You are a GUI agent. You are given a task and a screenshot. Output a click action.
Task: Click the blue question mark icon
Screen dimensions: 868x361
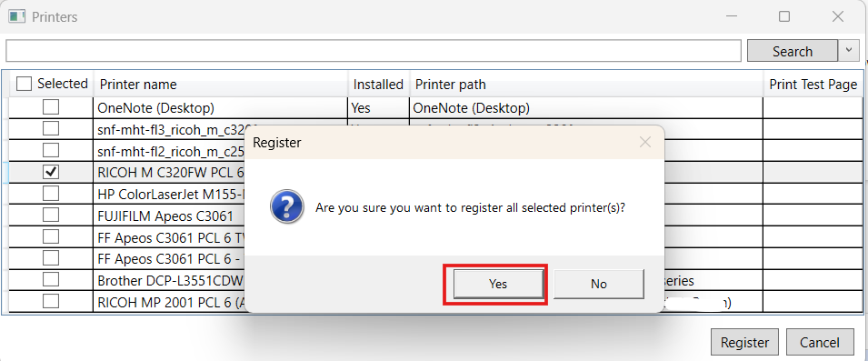[x=286, y=209]
